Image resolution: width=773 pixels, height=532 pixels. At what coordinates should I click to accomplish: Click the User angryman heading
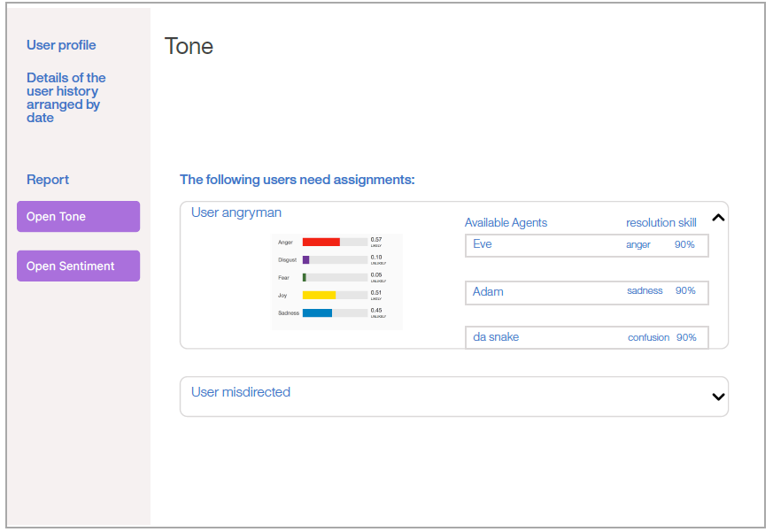tap(236, 212)
